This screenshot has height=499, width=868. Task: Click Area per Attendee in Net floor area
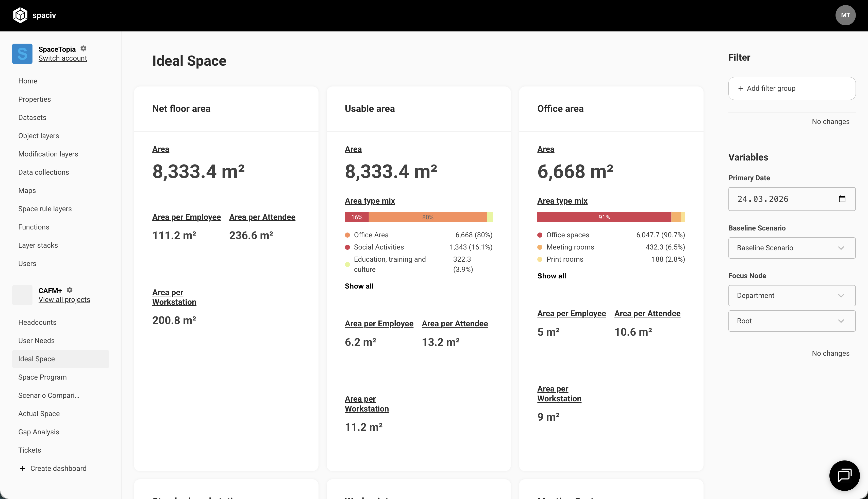coord(262,217)
